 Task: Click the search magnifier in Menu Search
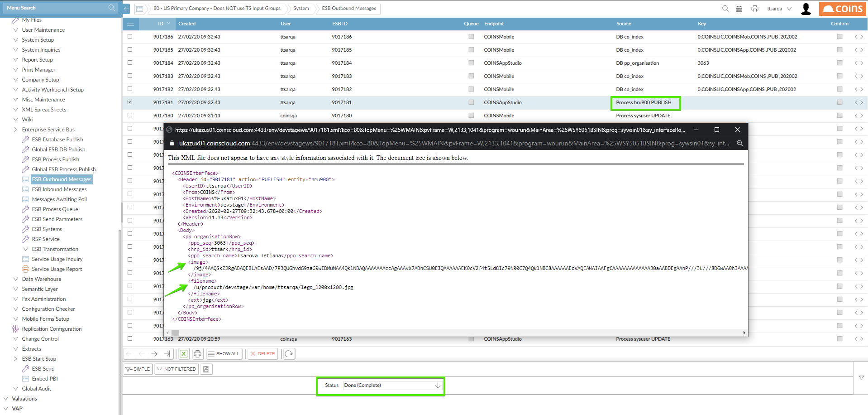[111, 8]
